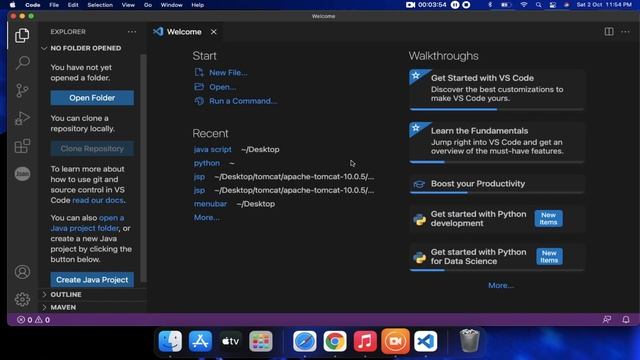Open recent folder java script
Viewport: 640px width, 360px height.
[x=212, y=149]
